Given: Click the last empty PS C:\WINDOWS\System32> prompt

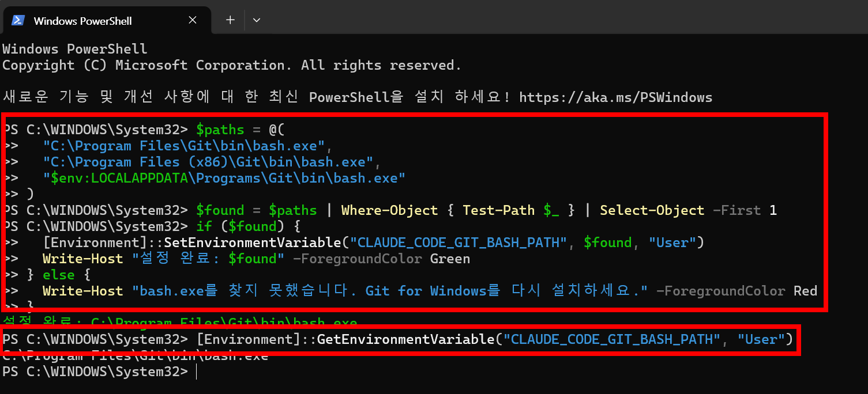Looking at the screenshot, I should [95, 372].
